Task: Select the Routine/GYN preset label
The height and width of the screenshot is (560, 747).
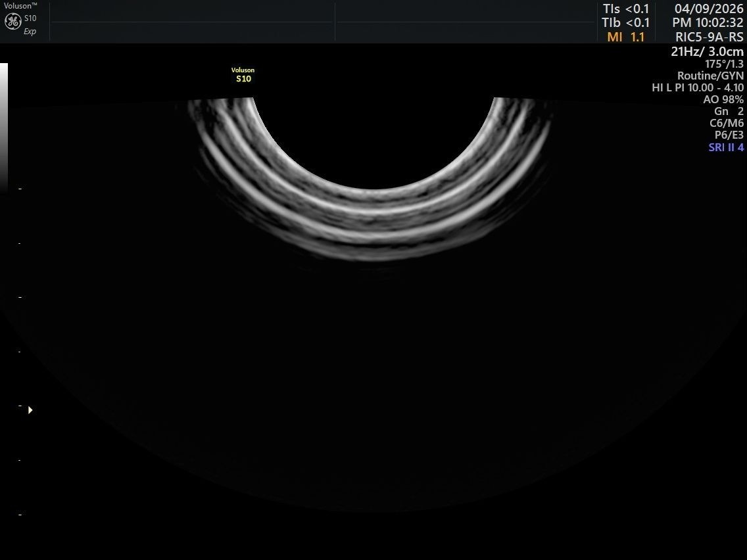Action: pos(710,76)
